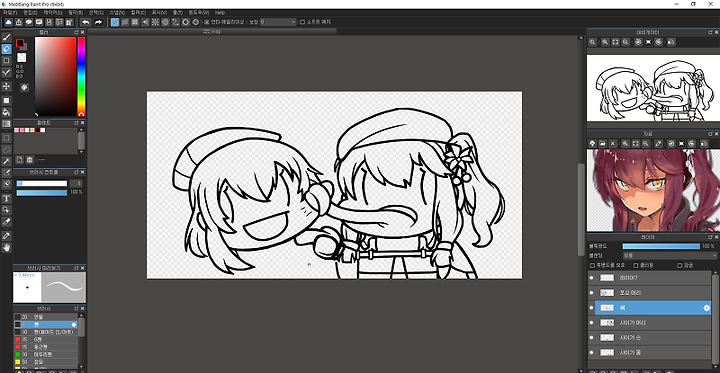Float the Color panel with its undock button
The image size is (720, 373).
click(77, 33)
